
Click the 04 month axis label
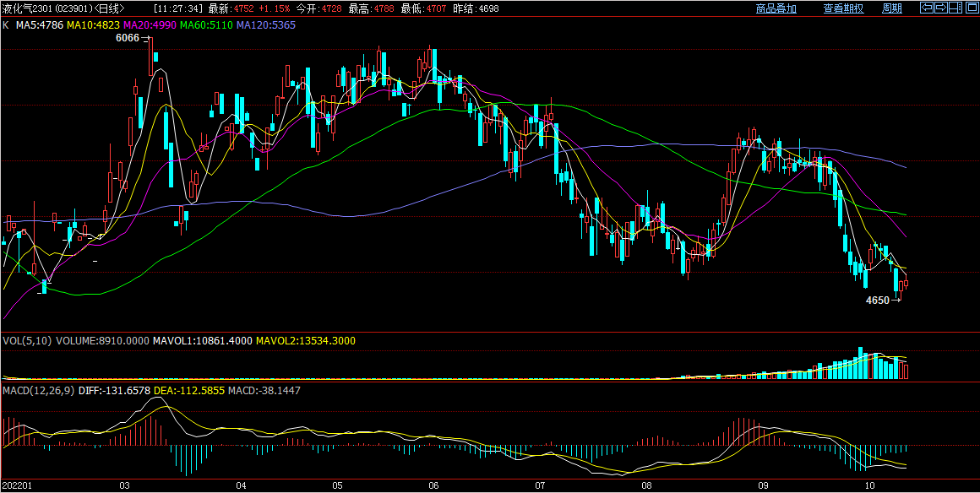(242, 485)
